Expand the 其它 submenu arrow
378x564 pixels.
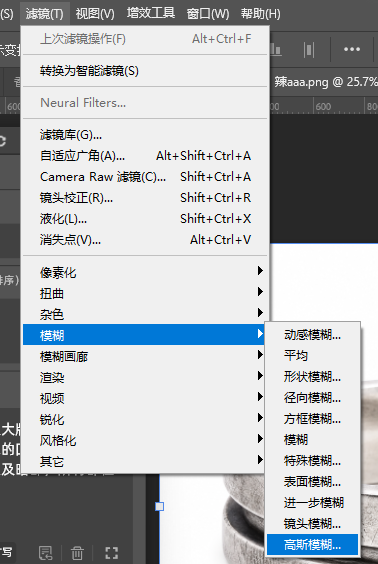[x=260, y=459]
